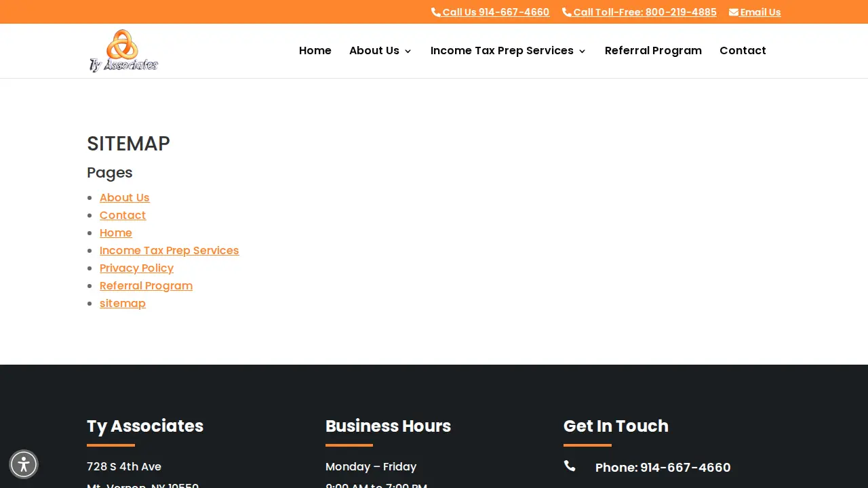The height and width of the screenshot is (488, 868).
Task: Click the Ty Associates logo
Action: pos(123,51)
